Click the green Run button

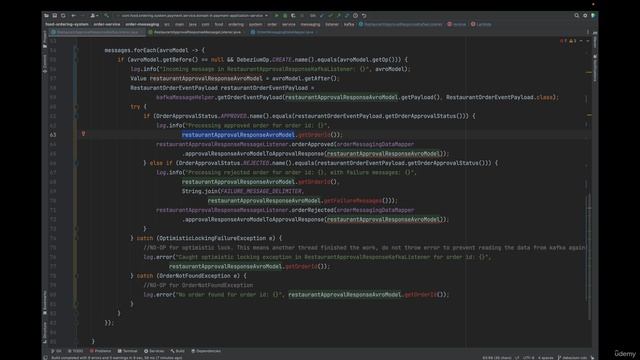coord(277,16)
